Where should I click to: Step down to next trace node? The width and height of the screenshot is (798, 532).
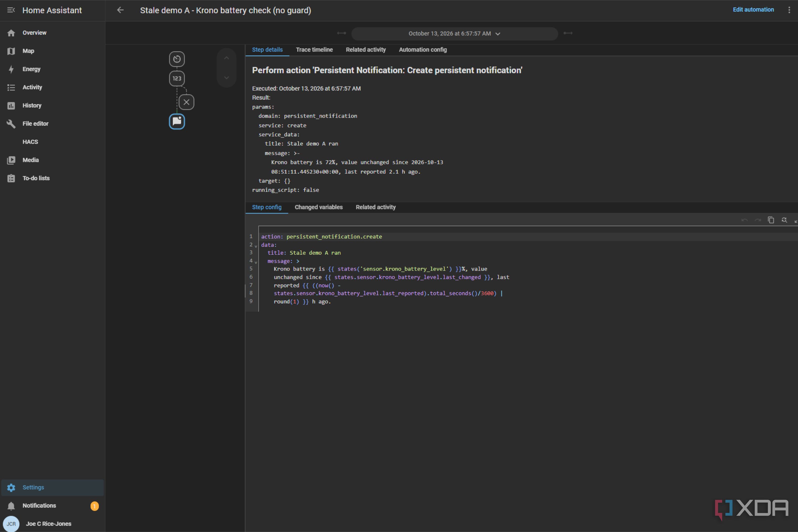coord(226,78)
